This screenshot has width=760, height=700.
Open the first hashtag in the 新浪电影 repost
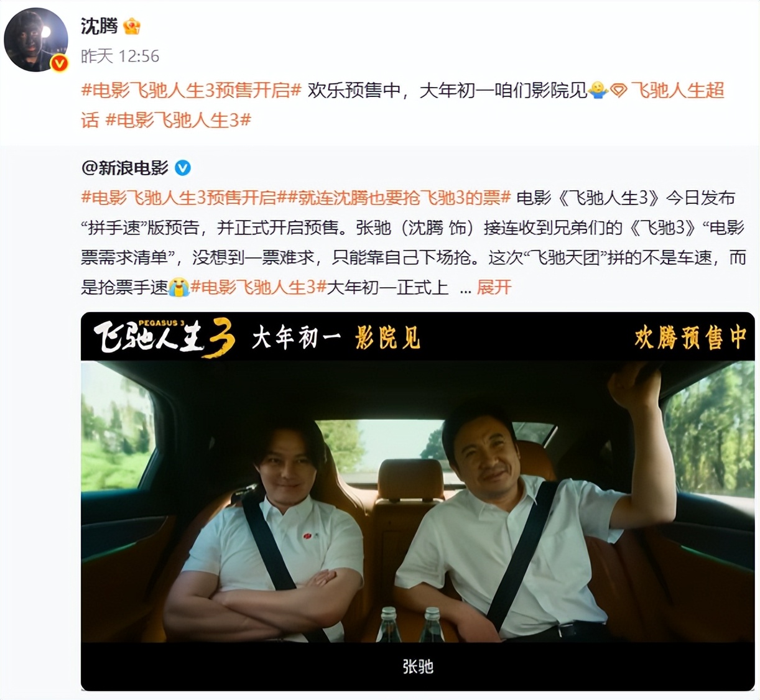coord(183,198)
